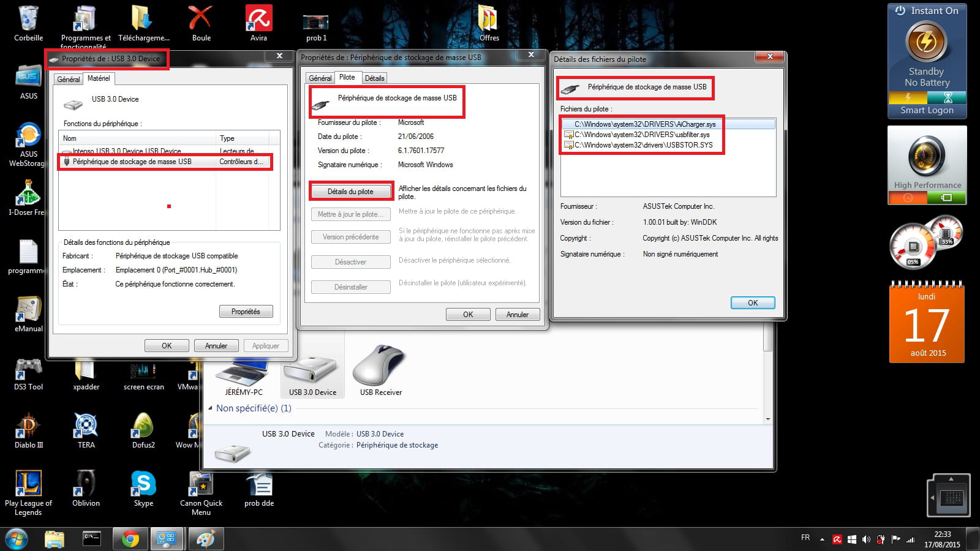The height and width of the screenshot is (551, 980).
Task: Launch TERA game shortcut
Action: 86,431
